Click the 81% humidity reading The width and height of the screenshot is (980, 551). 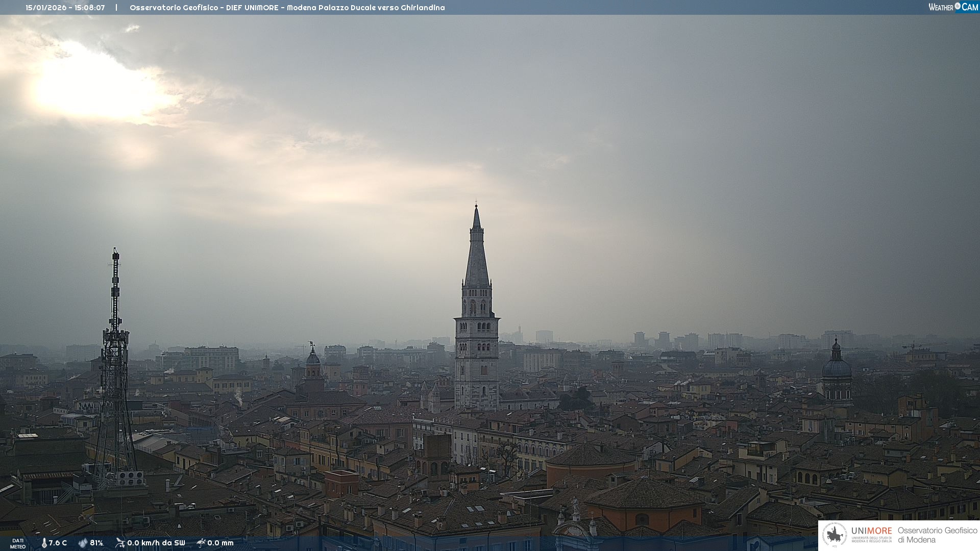point(96,543)
